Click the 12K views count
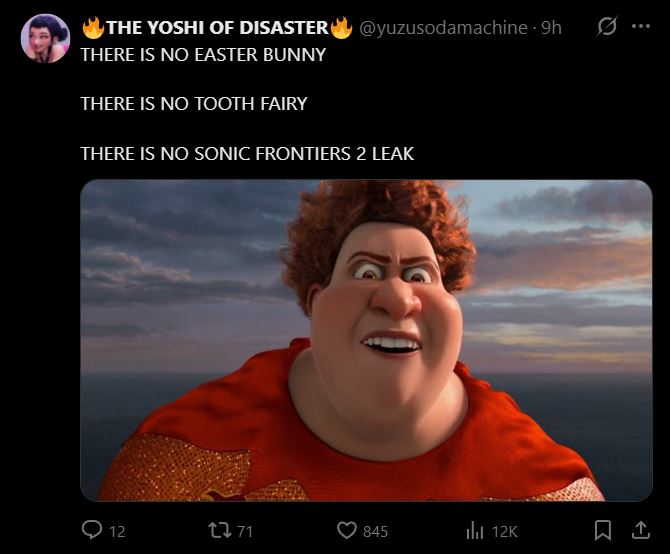 click(x=505, y=532)
